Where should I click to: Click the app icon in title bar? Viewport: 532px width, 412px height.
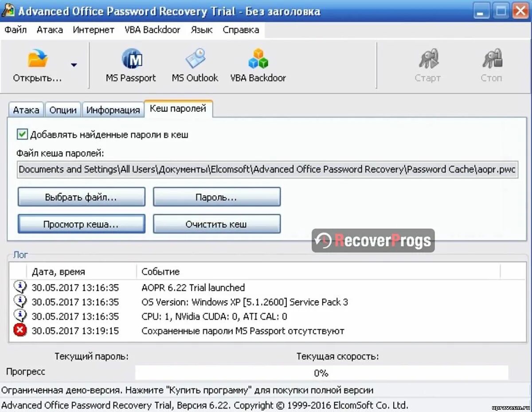(8, 11)
